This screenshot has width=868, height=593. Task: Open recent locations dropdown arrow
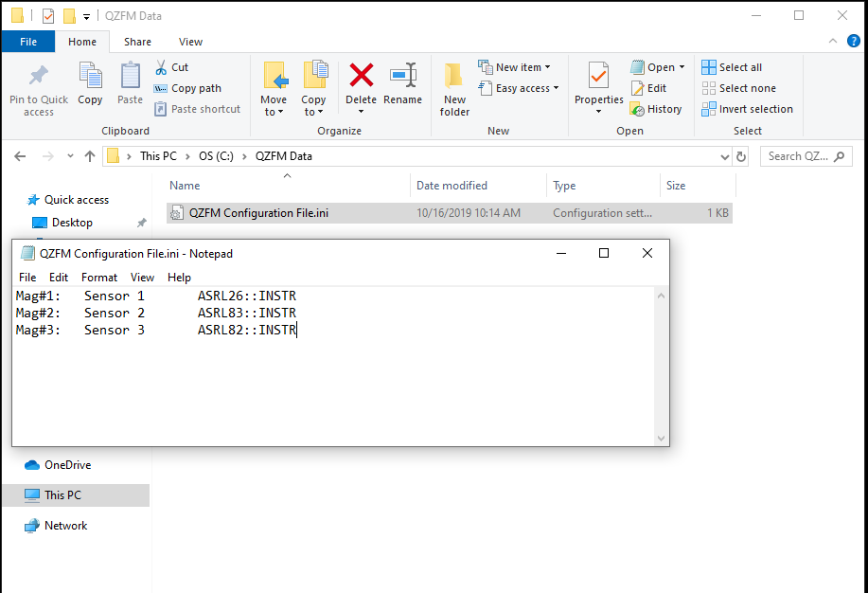pos(70,156)
